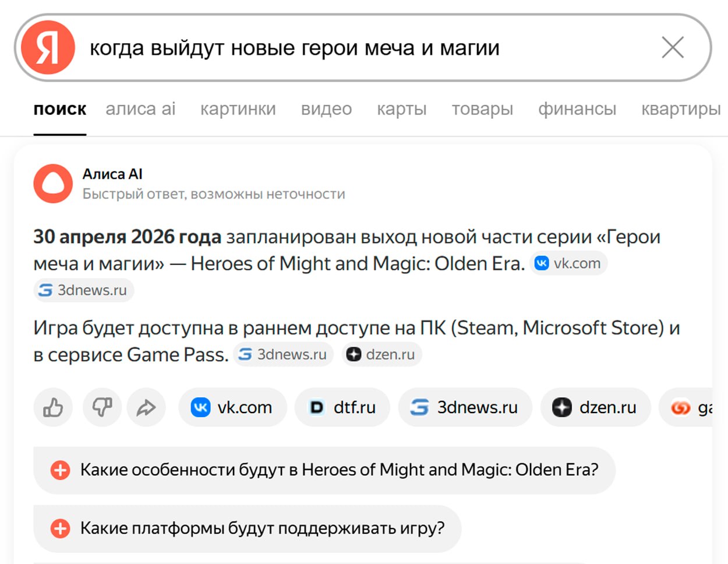
Task: Click inline vk.com citation link
Action: (x=568, y=263)
